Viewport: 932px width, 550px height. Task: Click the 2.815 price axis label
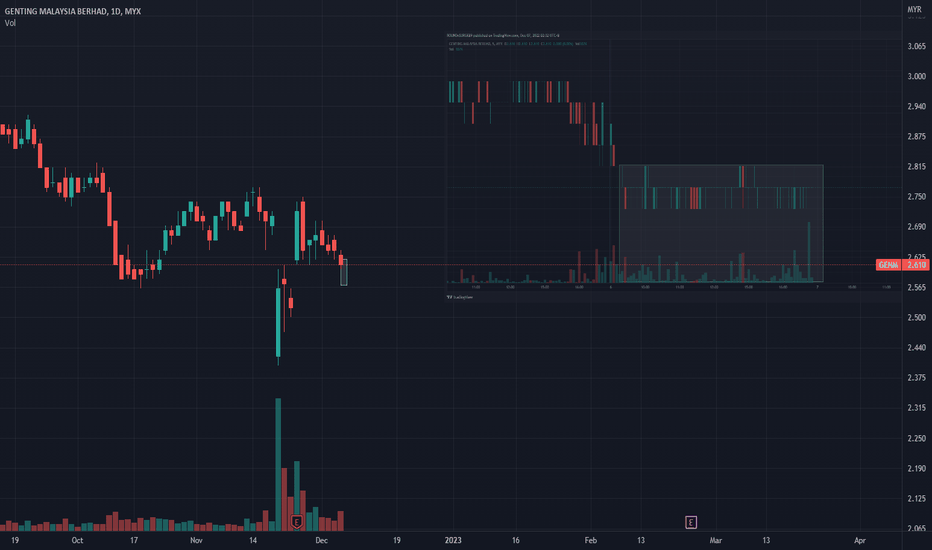click(x=916, y=166)
